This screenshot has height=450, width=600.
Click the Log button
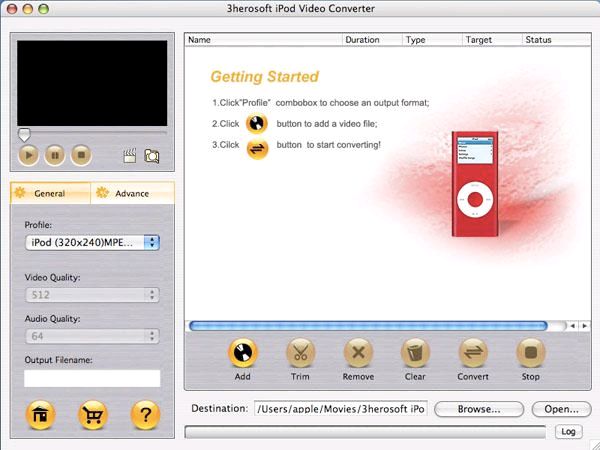(567, 431)
